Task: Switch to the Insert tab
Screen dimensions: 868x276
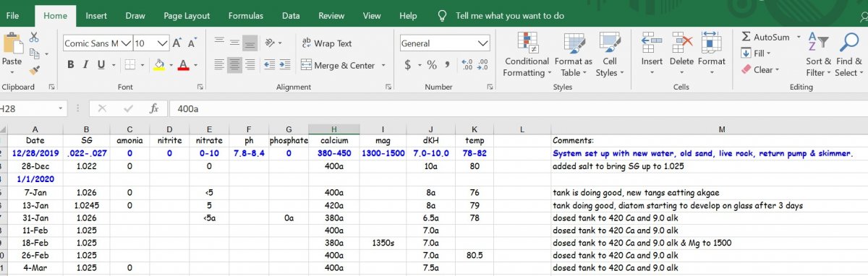Action: (x=96, y=15)
